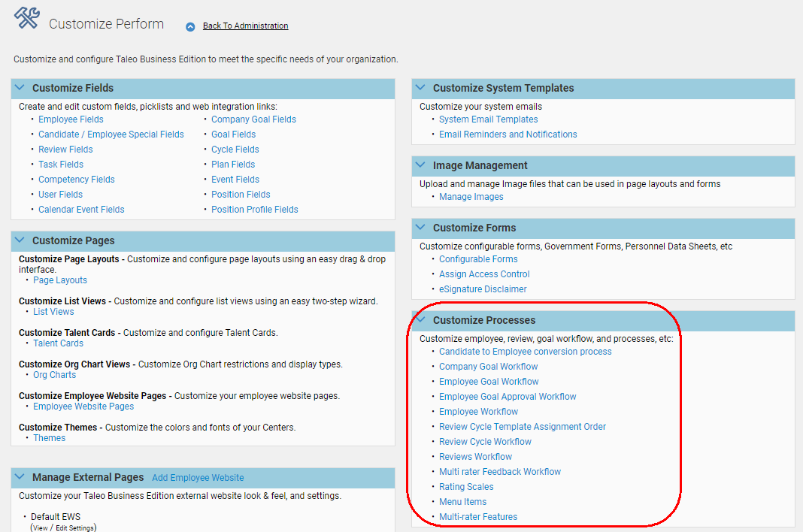803x532 pixels.
Task: Open Themes link
Action: 49,438
